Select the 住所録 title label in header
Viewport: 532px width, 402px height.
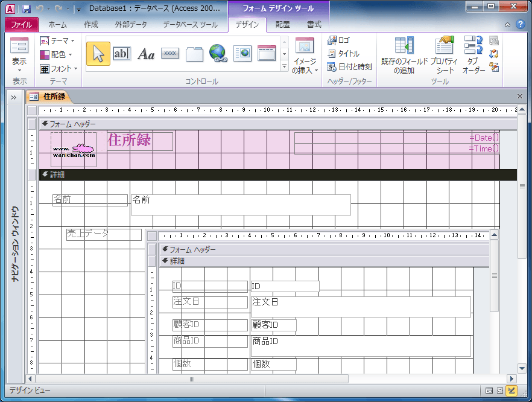[140, 141]
